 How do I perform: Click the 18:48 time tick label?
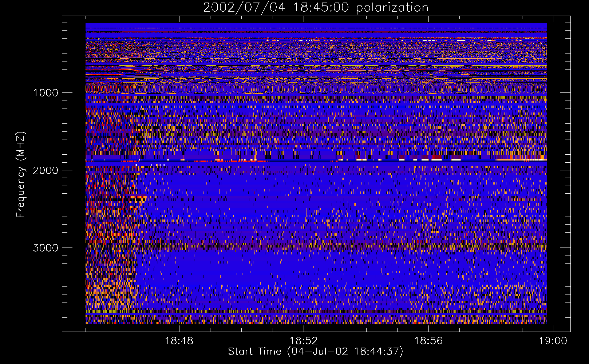tap(179, 341)
